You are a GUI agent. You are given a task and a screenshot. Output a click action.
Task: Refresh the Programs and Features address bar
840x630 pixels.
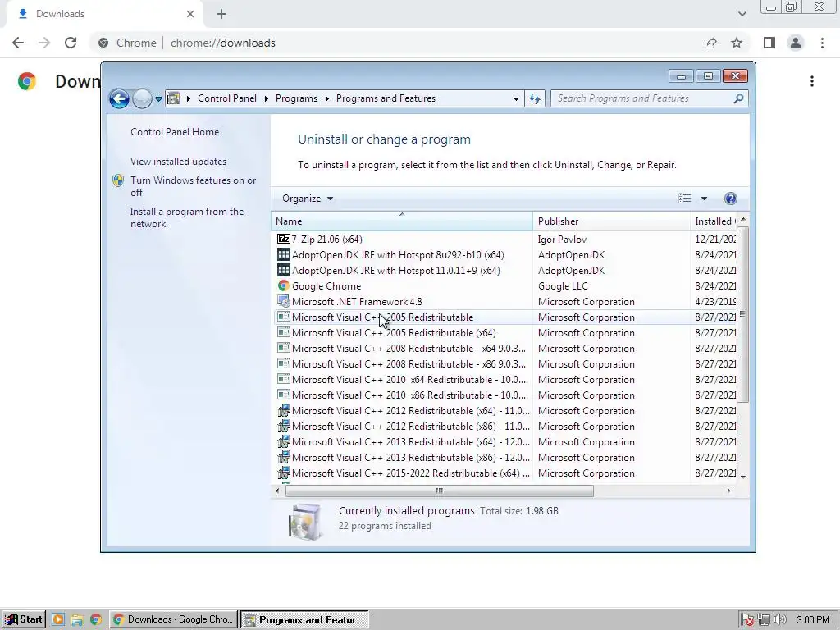pyautogui.click(x=535, y=98)
